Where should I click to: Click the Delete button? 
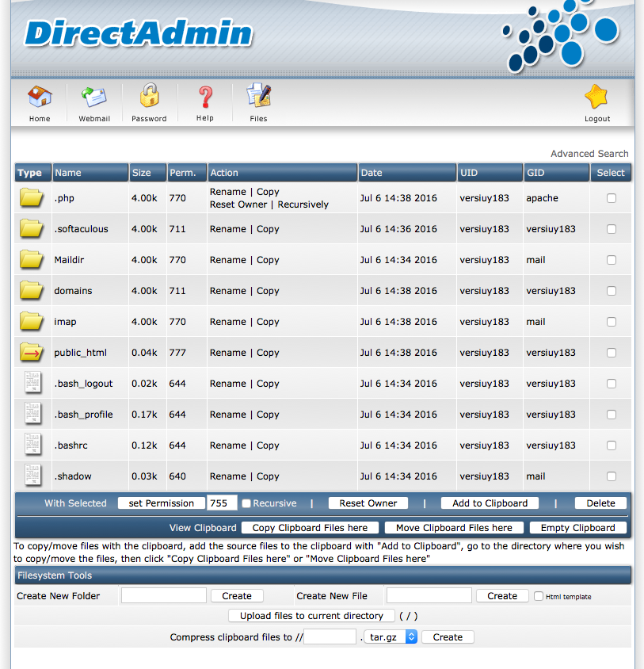(600, 503)
